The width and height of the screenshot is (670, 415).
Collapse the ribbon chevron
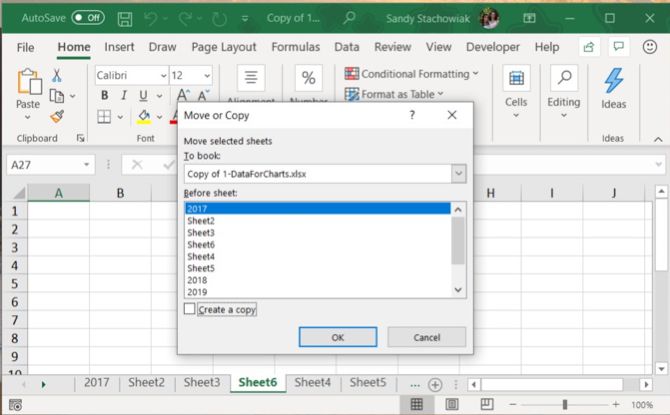click(658, 139)
